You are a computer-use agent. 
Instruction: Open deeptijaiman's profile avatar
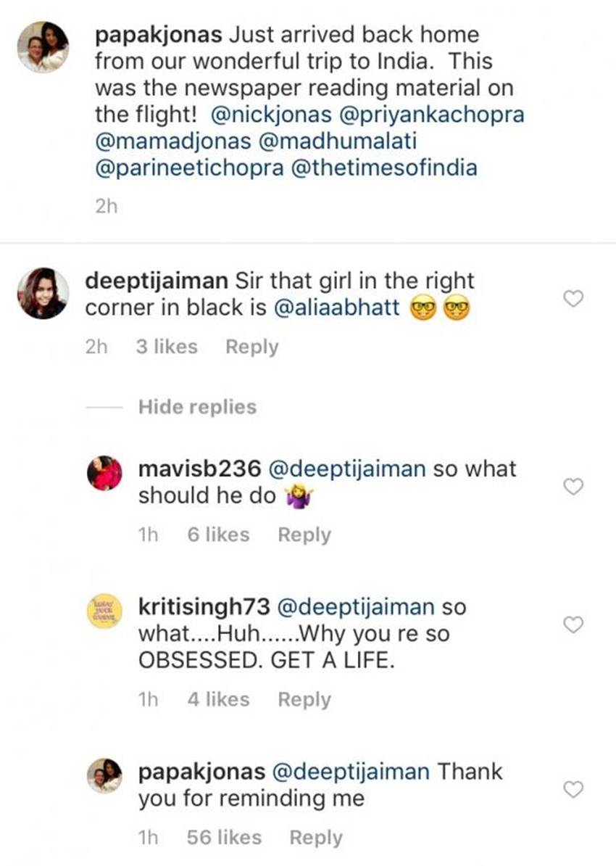tap(43, 293)
